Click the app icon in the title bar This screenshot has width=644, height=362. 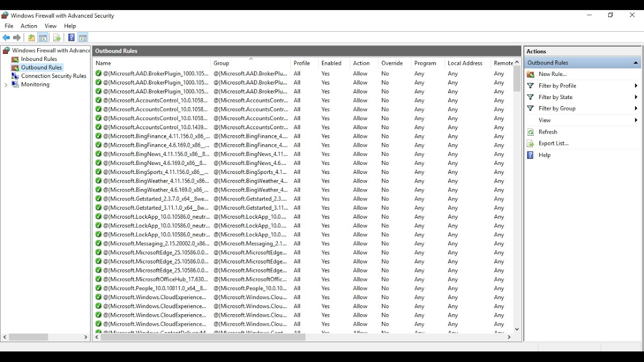coord(5,15)
